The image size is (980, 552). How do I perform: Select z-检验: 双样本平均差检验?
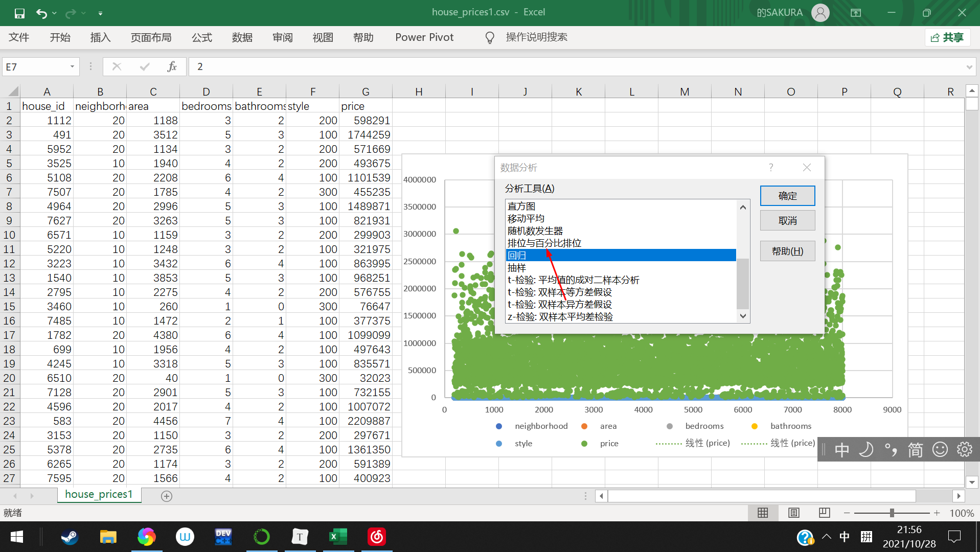click(x=621, y=317)
